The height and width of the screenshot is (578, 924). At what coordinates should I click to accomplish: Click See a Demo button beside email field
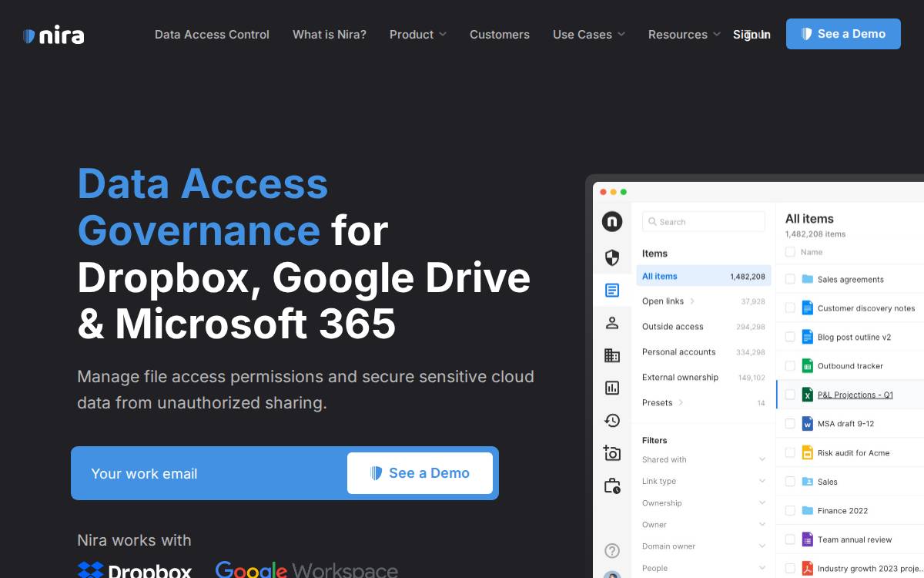point(420,473)
